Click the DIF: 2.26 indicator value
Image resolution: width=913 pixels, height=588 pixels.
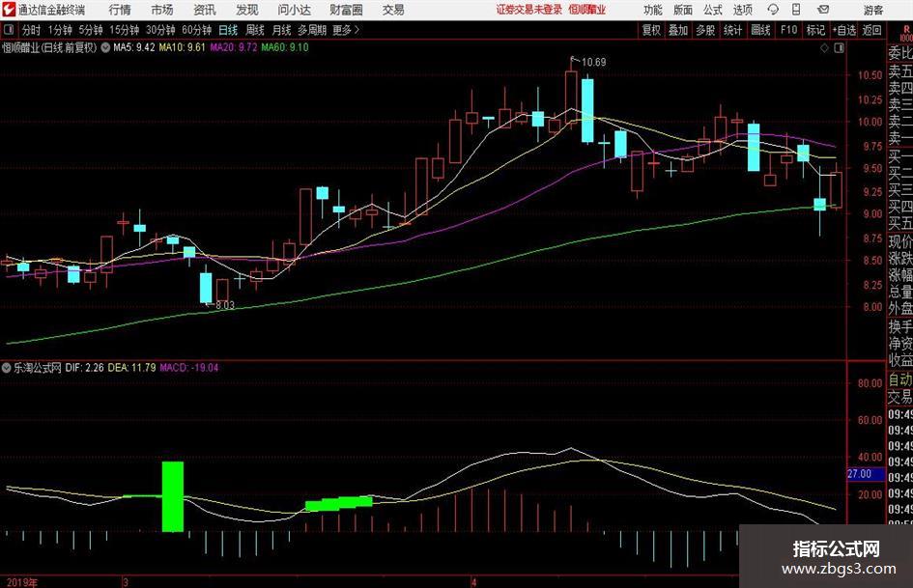(84, 368)
